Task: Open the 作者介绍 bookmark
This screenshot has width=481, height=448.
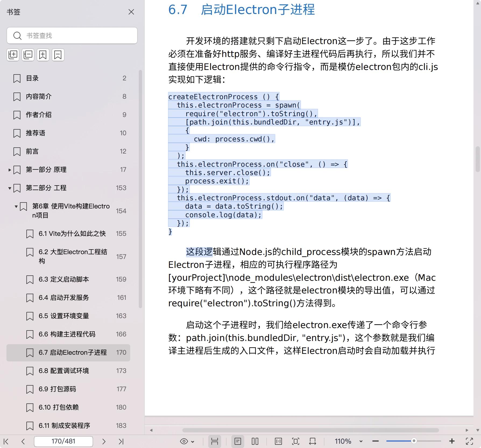Action: [x=68, y=115]
